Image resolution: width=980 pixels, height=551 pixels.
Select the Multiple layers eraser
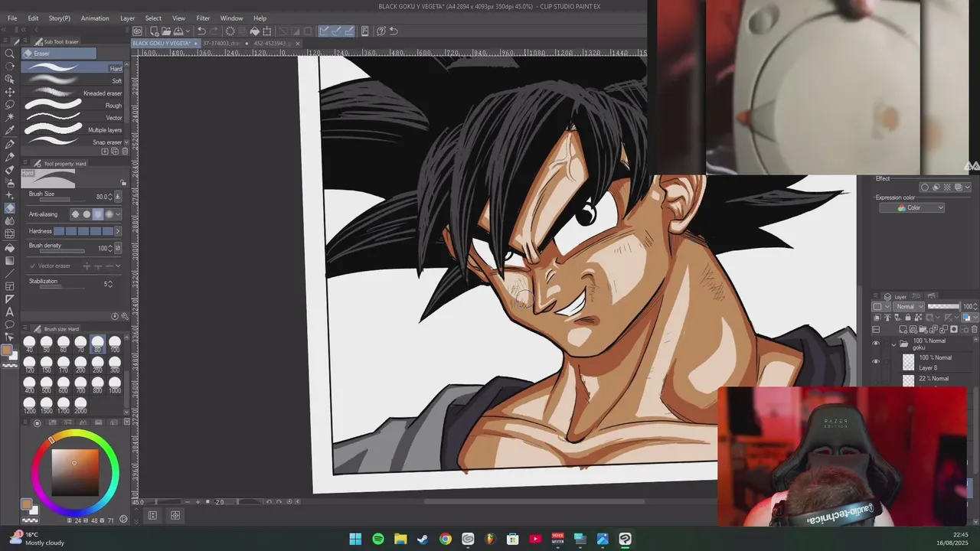tap(73, 130)
